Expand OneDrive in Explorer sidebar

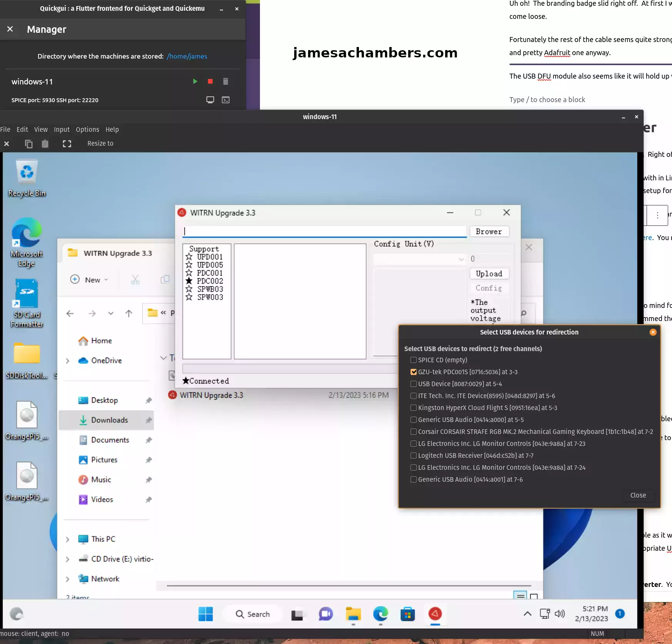pos(68,361)
